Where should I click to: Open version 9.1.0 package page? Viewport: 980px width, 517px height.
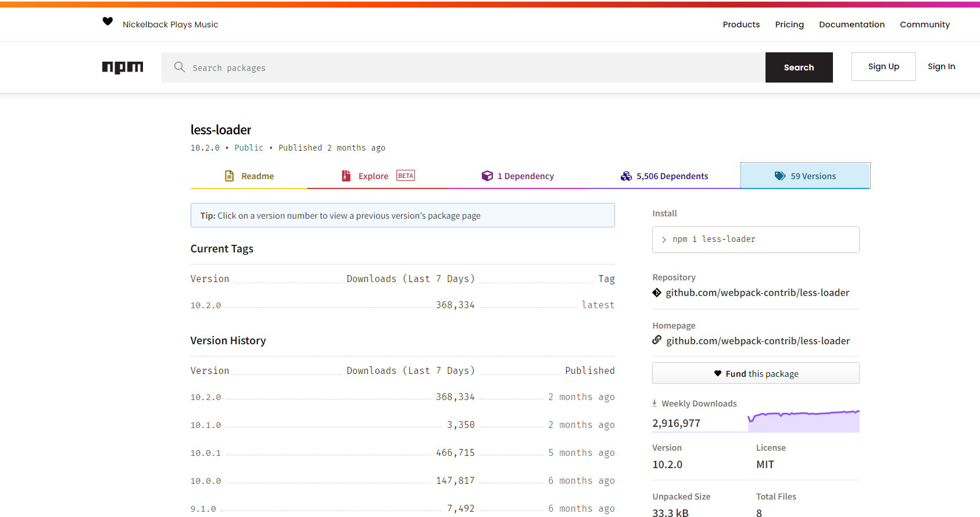(203, 509)
